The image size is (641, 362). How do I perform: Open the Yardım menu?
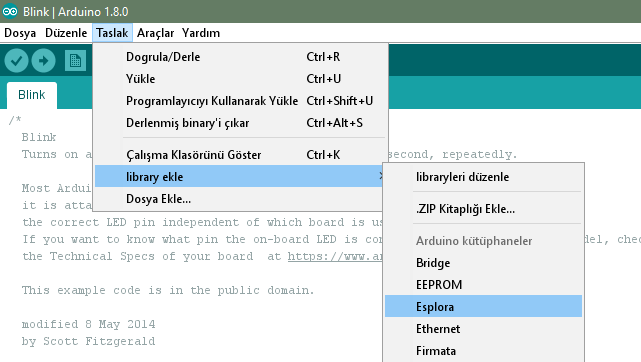tap(201, 33)
